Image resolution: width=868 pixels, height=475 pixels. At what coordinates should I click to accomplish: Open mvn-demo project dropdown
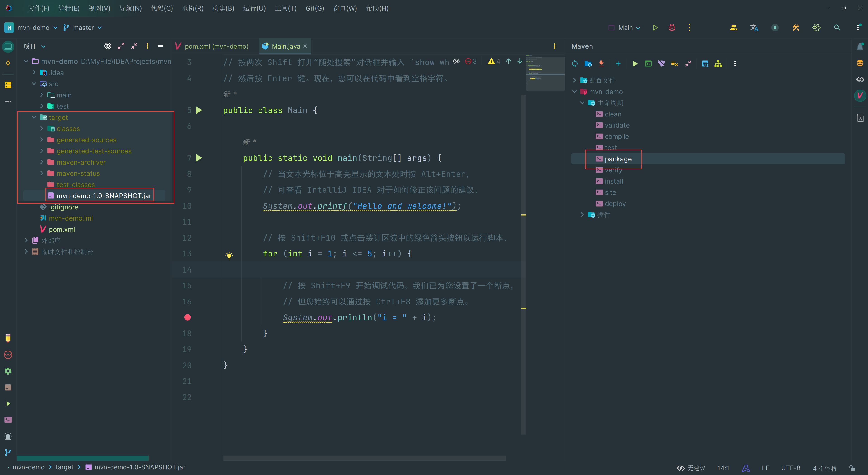pyautogui.click(x=31, y=28)
